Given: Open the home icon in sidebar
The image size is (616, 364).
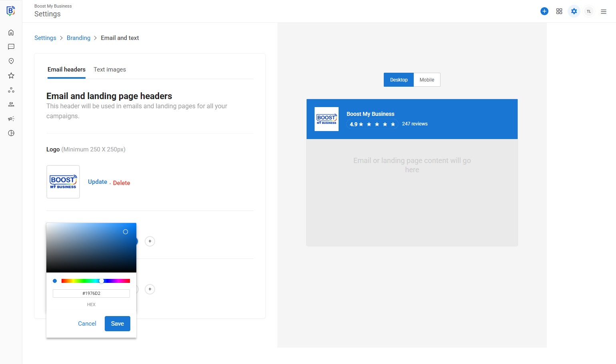Looking at the screenshot, I should click(11, 32).
